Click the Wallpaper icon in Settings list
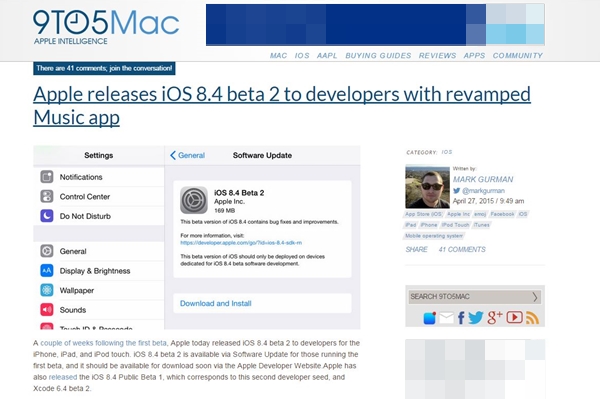The height and width of the screenshot is (399, 600). 47,290
